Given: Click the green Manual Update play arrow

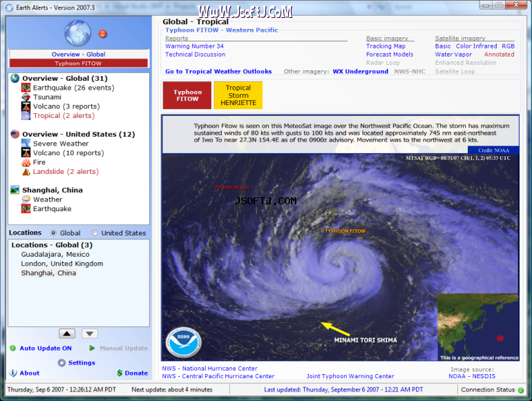Looking at the screenshot, I should [92, 348].
